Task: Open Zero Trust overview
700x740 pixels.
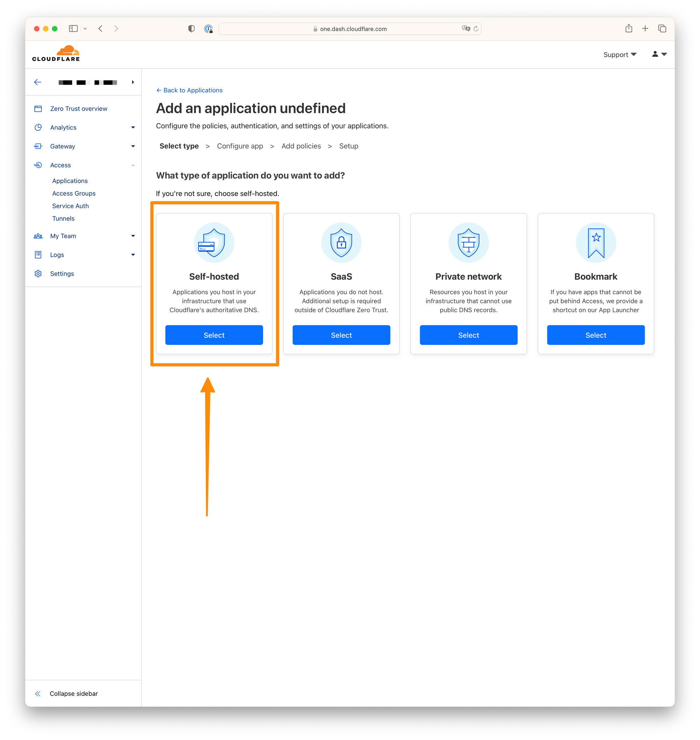Action: pos(79,109)
